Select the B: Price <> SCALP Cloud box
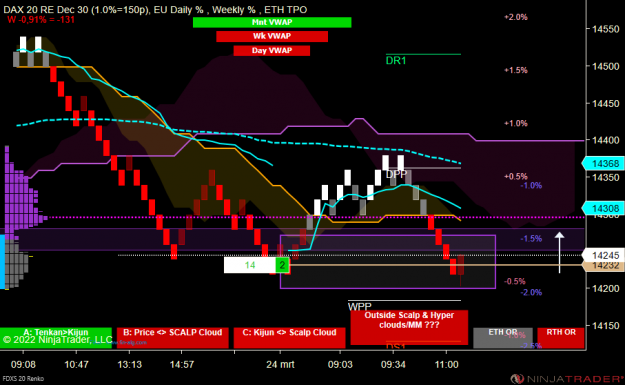Image resolution: width=625 pixels, height=385 pixels. [x=173, y=338]
